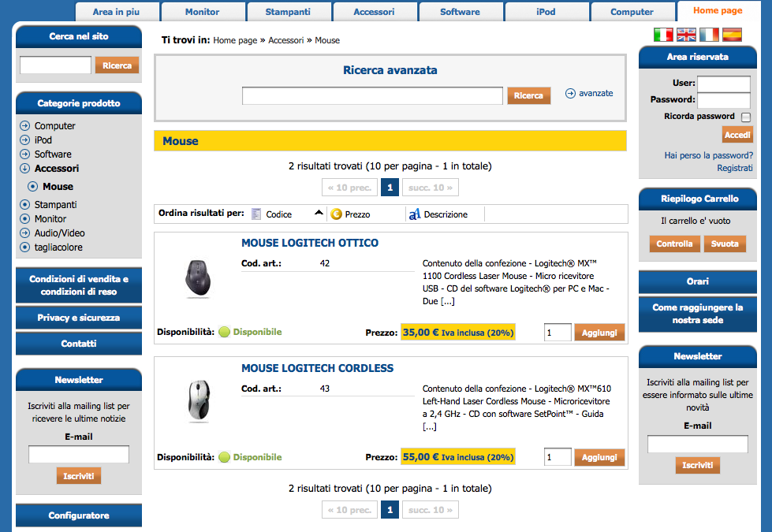Open Come raggiungere la nostra sede
This screenshot has width=772, height=532.
698,314
